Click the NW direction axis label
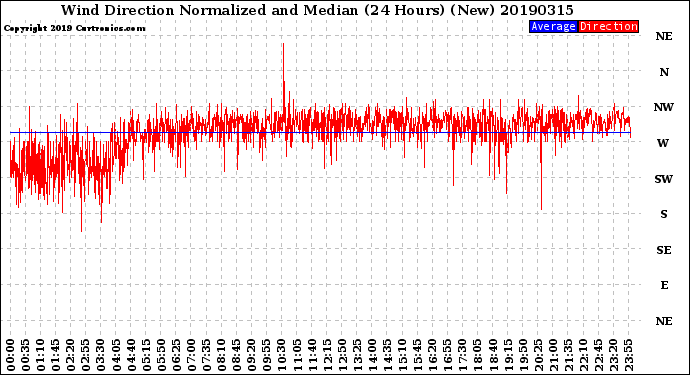 click(664, 107)
